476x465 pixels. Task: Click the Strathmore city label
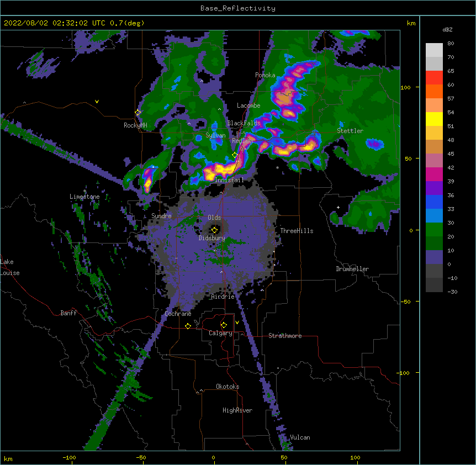285,336
